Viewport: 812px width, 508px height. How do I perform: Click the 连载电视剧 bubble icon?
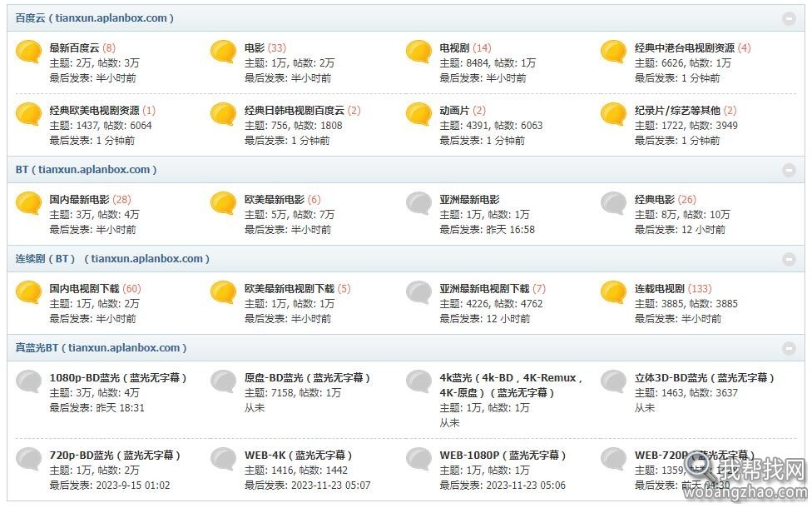click(614, 292)
